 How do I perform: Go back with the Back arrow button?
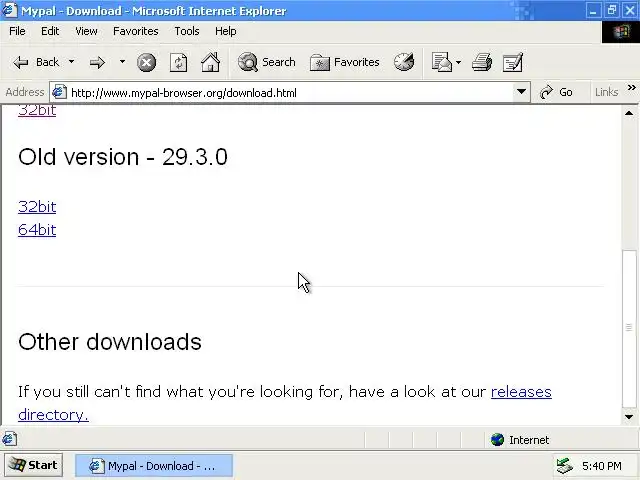point(36,62)
